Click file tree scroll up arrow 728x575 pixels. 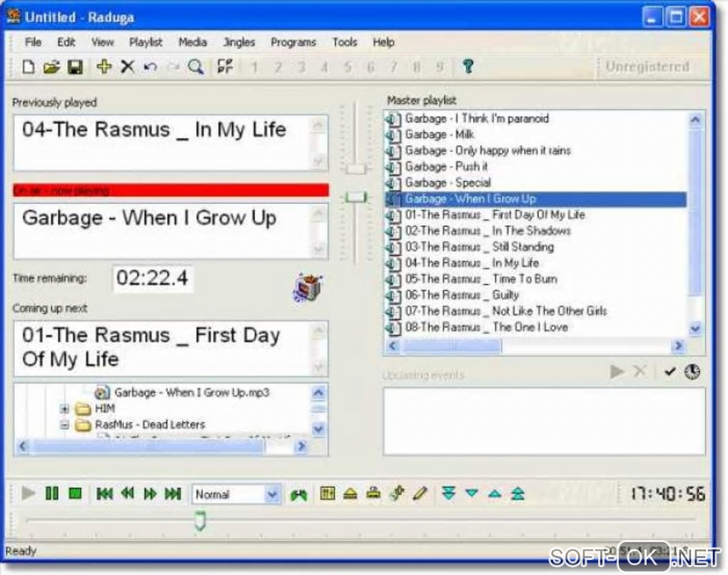point(318,393)
